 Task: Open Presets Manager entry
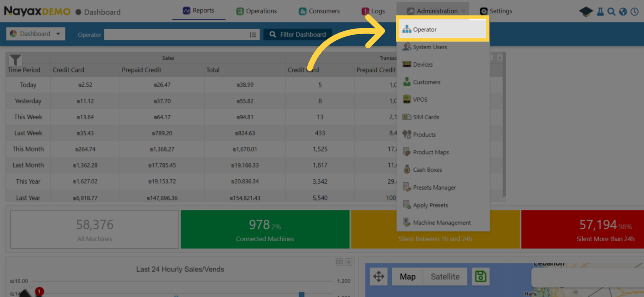tap(442, 187)
